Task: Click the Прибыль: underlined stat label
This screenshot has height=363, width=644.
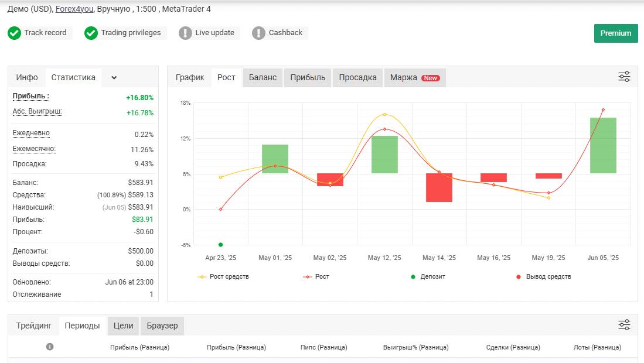Action: click(31, 97)
